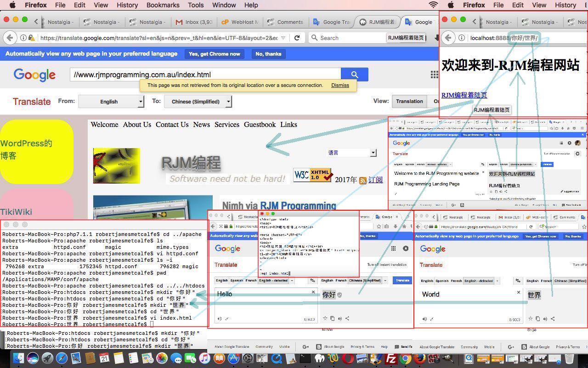Image resolution: width=588 pixels, height=368 pixels.
Task: Click No, thanks in the main window banner
Action: pos(268,54)
